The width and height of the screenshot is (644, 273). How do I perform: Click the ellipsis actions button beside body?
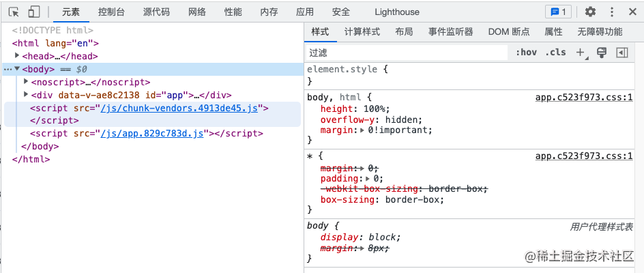click(8, 70)
